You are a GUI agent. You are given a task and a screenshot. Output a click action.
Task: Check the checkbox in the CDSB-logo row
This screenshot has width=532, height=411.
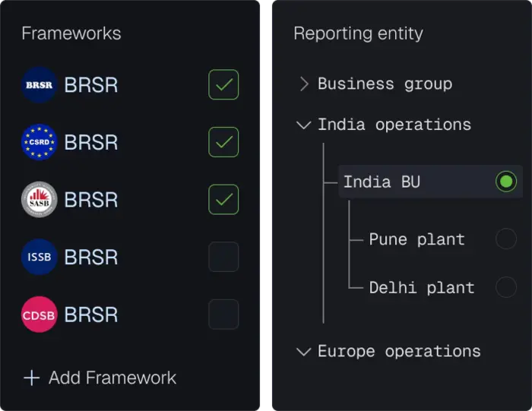tap(223, 315)
